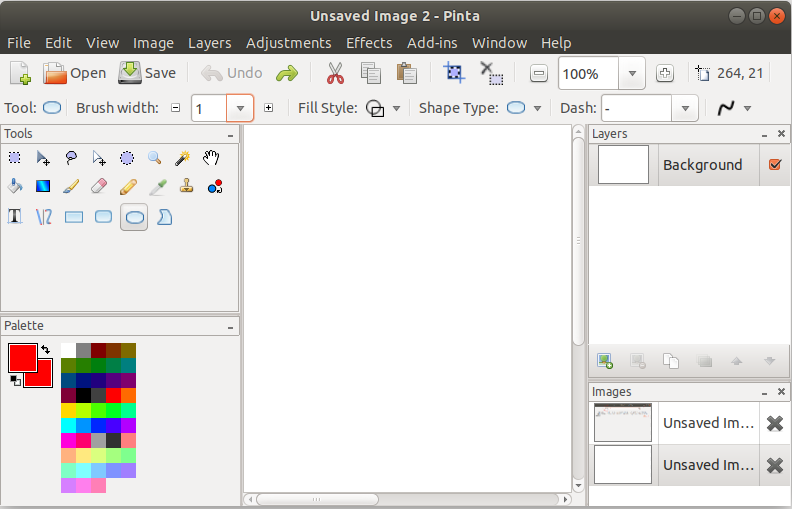Select the Zoom magnifier tool
This screenshot has width=792, height=509.
click(x=155, y=158)
